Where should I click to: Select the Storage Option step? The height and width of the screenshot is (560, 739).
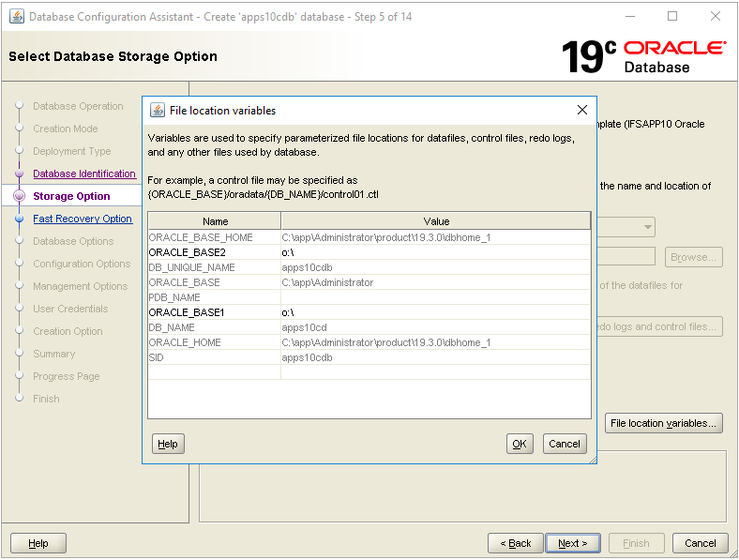point(71,196)
